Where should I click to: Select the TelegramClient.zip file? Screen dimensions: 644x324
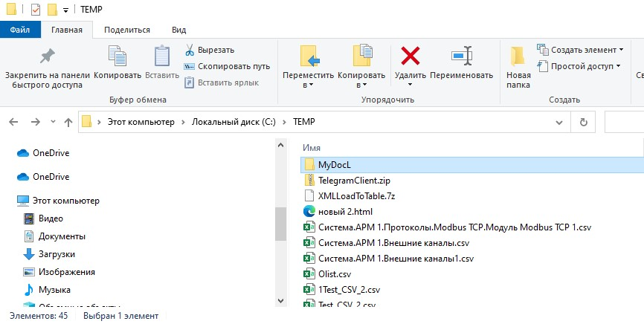(354, 181)
